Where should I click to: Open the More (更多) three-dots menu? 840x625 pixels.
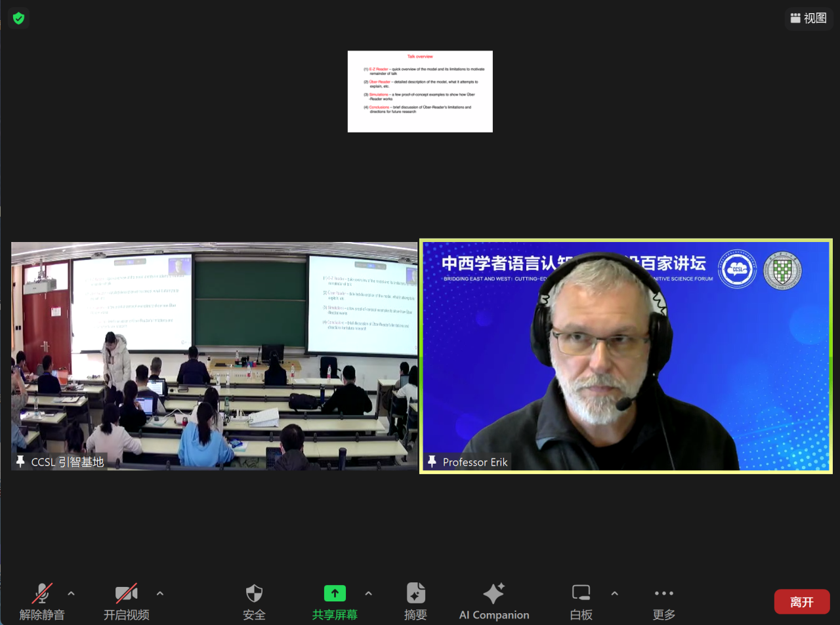click(x=663, y=594)
